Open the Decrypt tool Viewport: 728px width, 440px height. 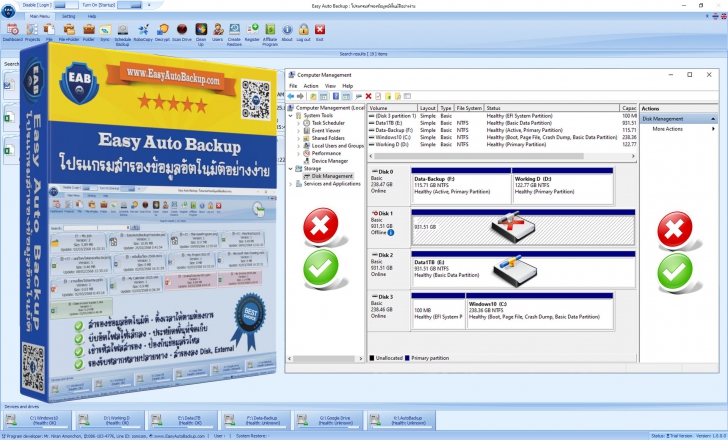162,32
